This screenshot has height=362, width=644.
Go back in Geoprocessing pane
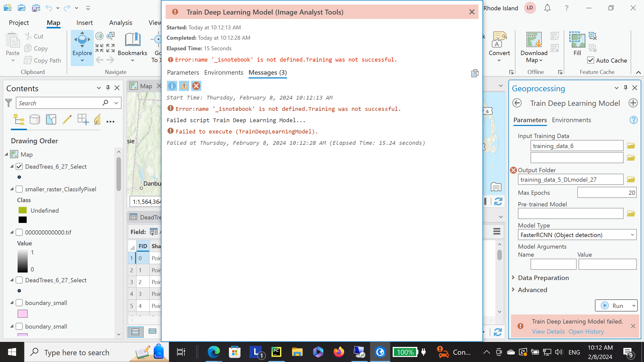517,103
